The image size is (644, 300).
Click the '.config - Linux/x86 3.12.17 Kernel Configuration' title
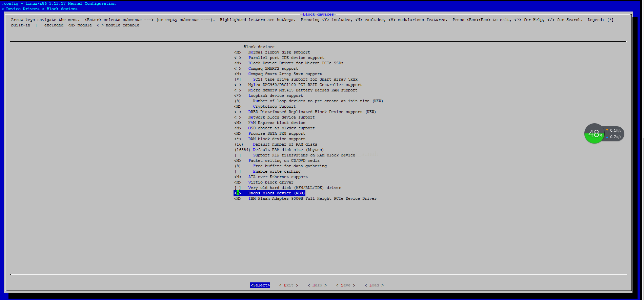click(59, 3)
